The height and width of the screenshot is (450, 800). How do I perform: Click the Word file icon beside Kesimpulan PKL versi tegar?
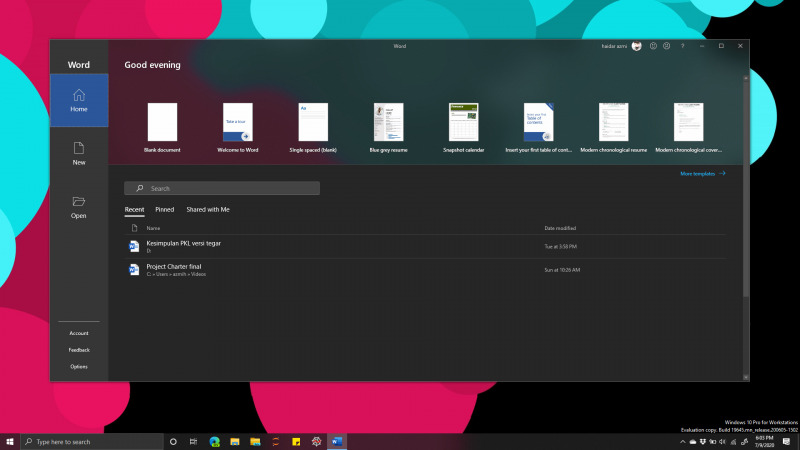(x=134, y=246)
